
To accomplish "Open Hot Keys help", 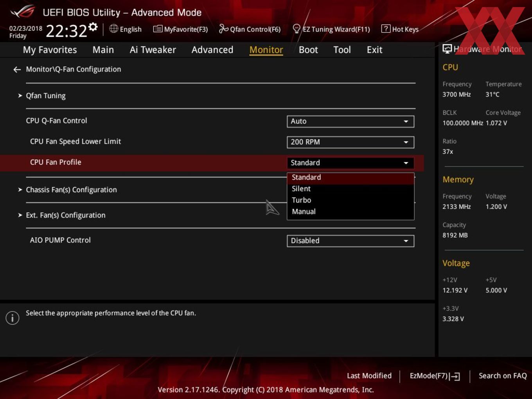I will (400, 29).
